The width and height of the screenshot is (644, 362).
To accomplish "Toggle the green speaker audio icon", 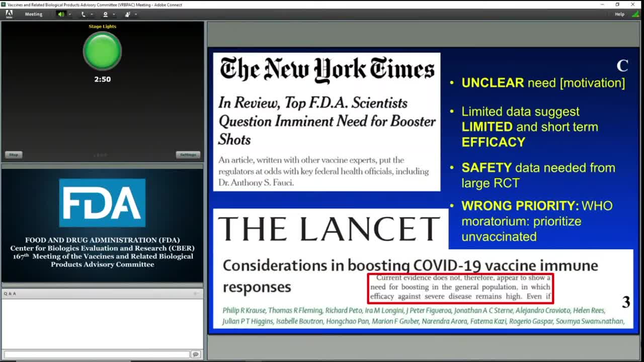I will point(61,14).
